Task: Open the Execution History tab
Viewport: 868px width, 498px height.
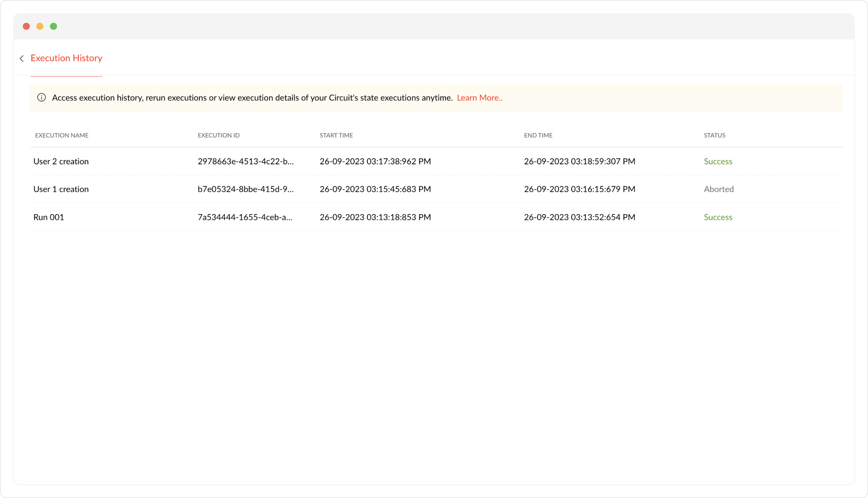Action: [x=66, y=58]
